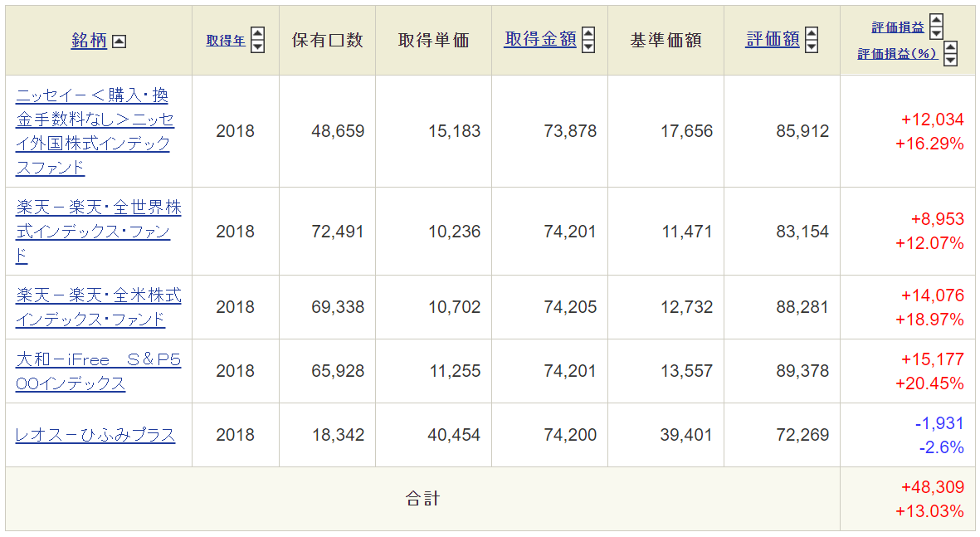Screen dimensions: 980x537
Task: Click the -2.6% loss percentage
Action: (941, 447)
